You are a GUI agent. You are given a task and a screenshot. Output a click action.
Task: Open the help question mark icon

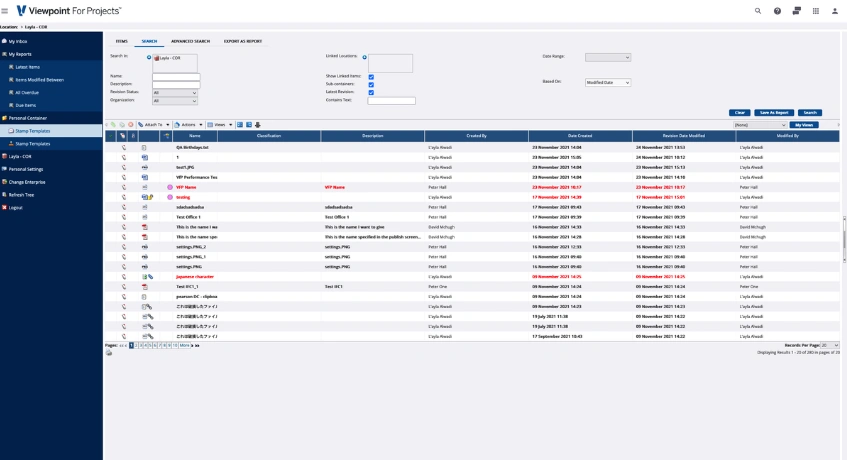coord(777,10)
